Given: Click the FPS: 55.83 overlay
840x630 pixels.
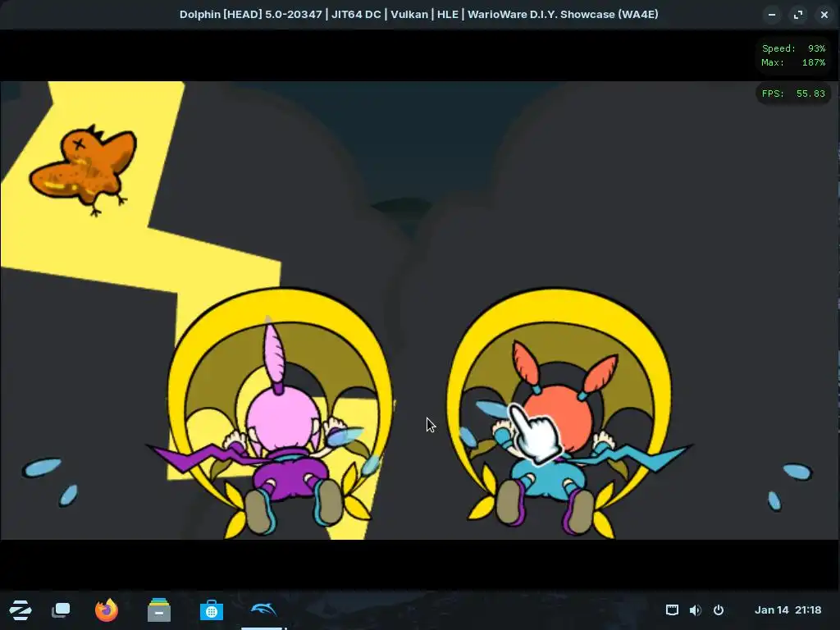Looking at the screenshot, I should 793,94.
